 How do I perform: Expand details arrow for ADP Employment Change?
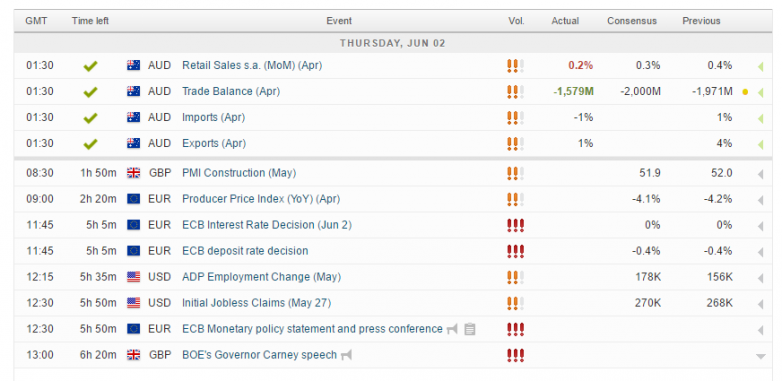click(761, 278)
